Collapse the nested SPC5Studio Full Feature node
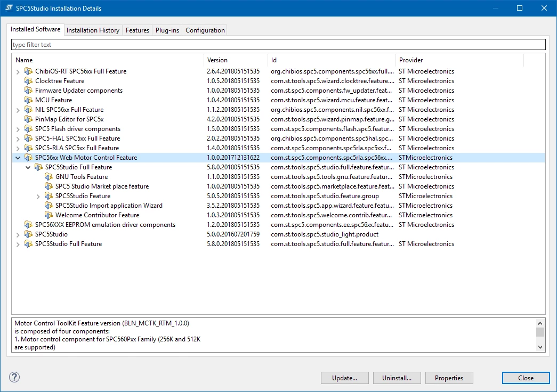557x392 pixels. [x=28, y=167]
